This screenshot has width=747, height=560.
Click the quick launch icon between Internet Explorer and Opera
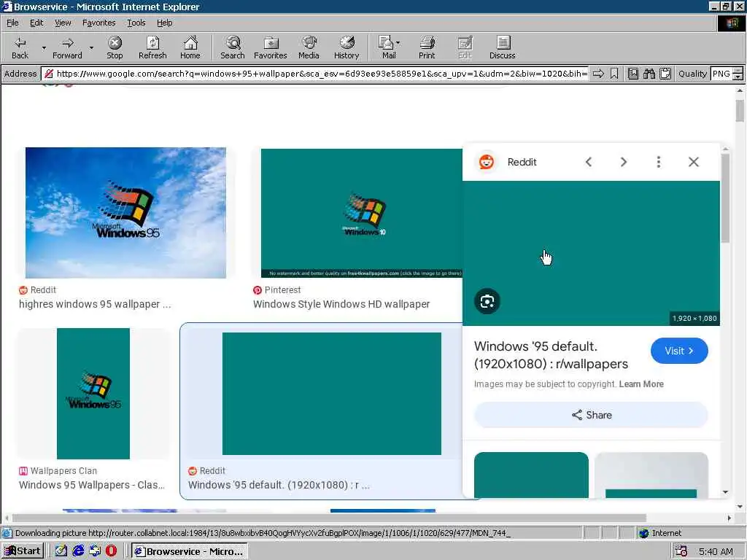[x=95, y=551]
